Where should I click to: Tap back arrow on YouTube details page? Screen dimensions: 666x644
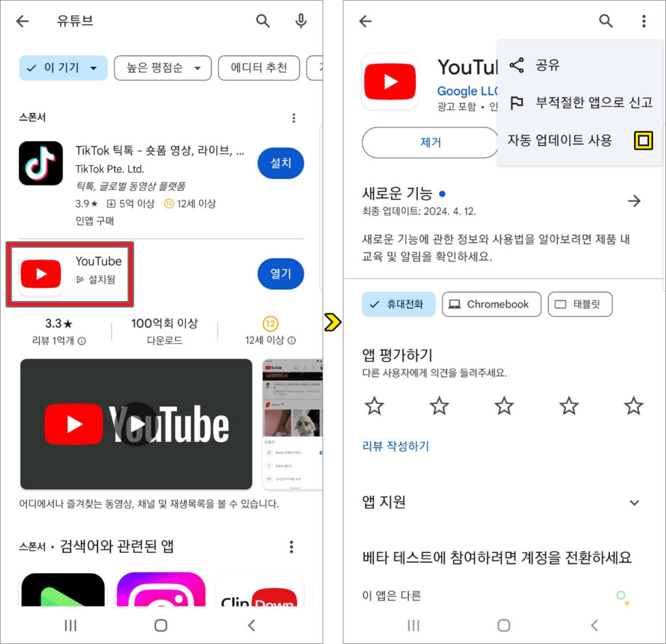pos(366,21)
